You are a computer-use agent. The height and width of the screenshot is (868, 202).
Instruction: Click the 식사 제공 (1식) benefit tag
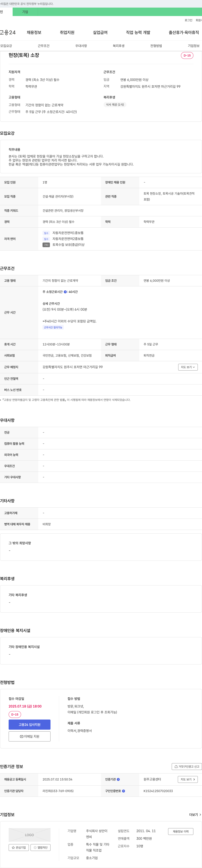coord(115,105)
